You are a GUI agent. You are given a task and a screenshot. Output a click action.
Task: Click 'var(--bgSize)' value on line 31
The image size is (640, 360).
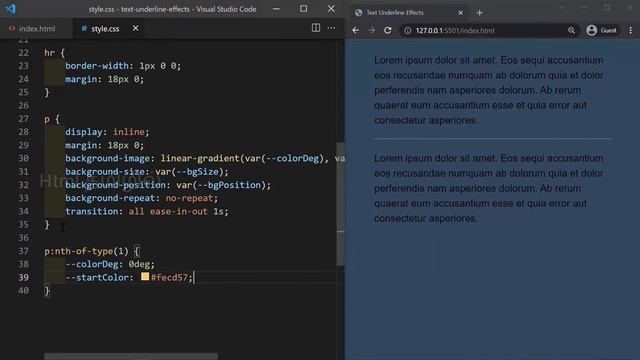tap(189, 171)
